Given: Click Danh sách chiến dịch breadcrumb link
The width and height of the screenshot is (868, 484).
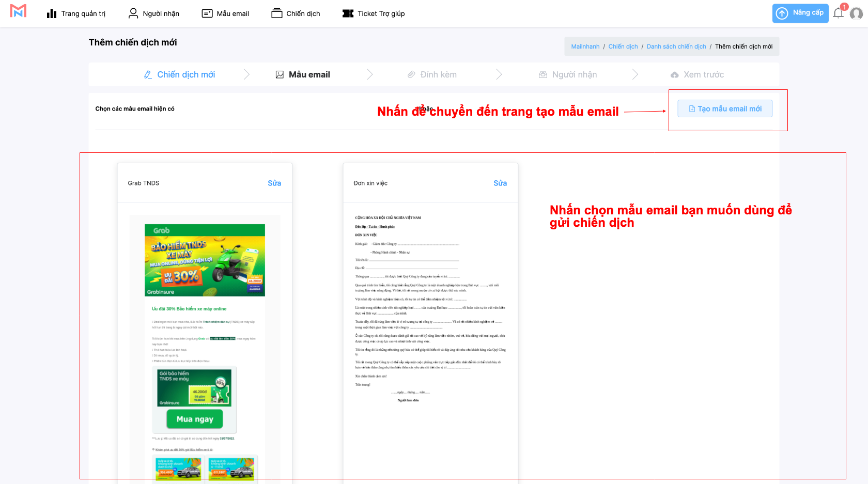Looking at the screenshot, I should 676,46.
